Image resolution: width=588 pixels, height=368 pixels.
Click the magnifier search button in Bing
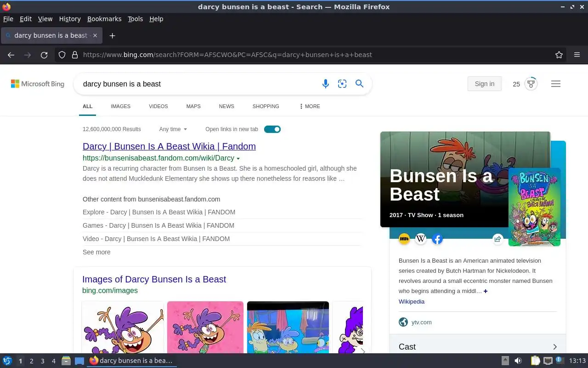click(360, 84)
